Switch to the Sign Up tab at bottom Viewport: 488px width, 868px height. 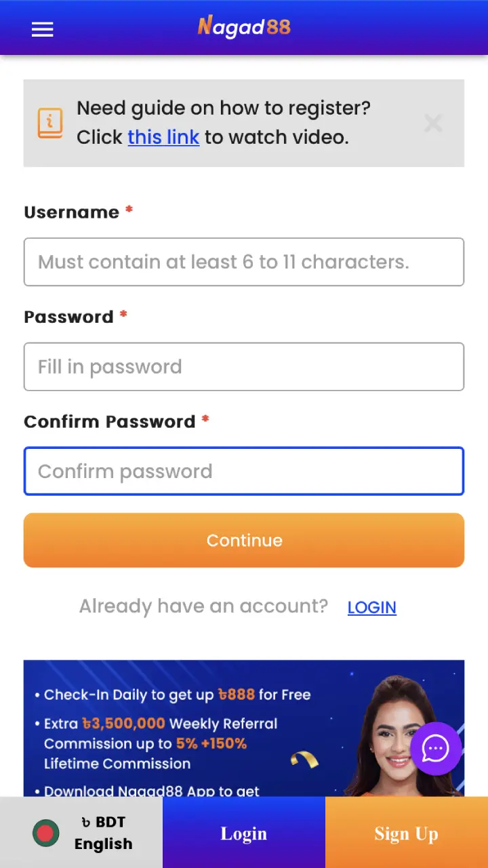(406, 833)
